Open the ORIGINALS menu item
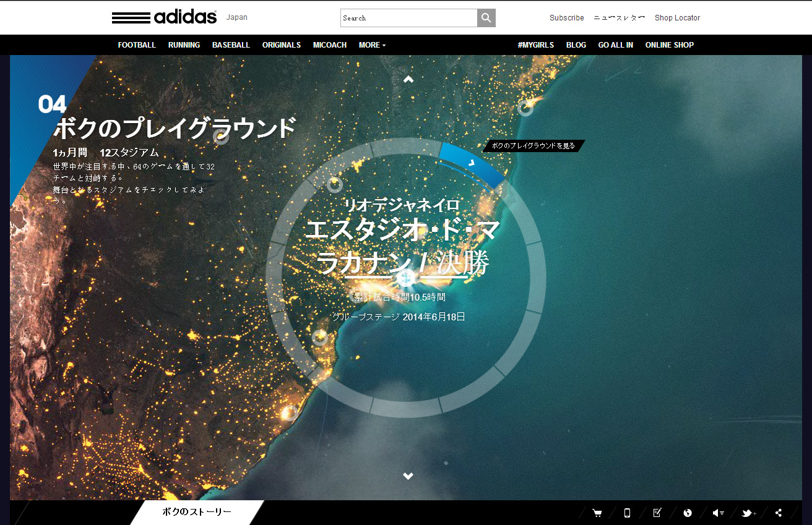This screenshot has height=525, width=812. tap(281, 45)
